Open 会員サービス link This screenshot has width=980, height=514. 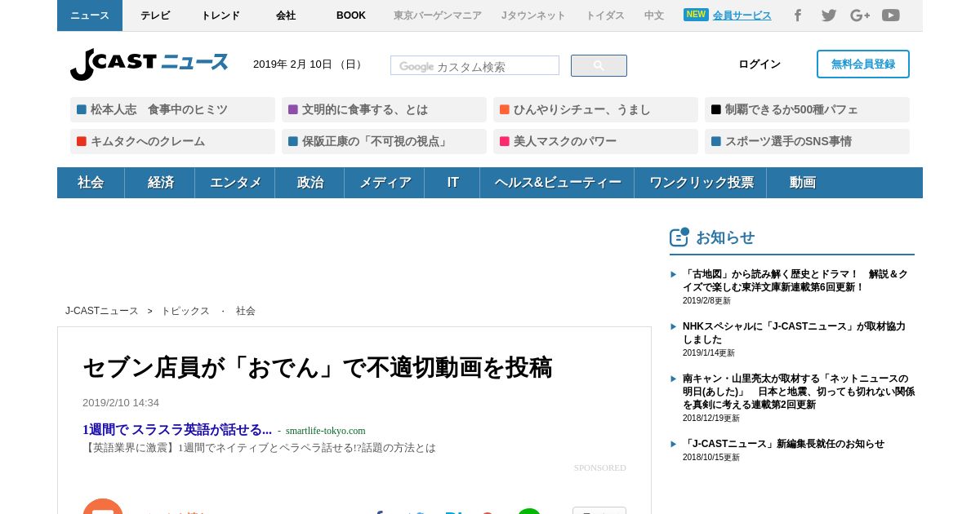[742, 16]
